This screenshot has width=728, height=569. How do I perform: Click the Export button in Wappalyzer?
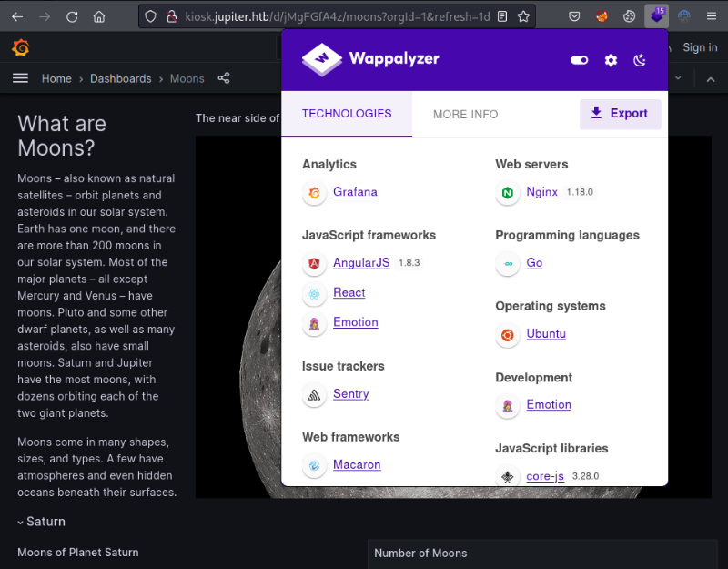tap(621, 114)
